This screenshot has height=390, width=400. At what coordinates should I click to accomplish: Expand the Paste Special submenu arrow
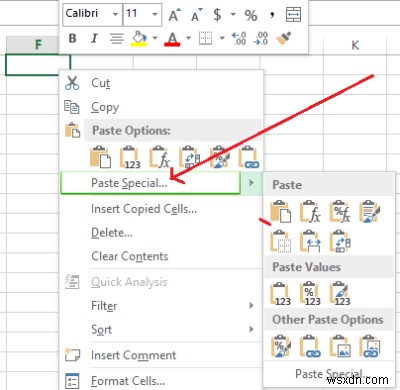tap(251, 182)
